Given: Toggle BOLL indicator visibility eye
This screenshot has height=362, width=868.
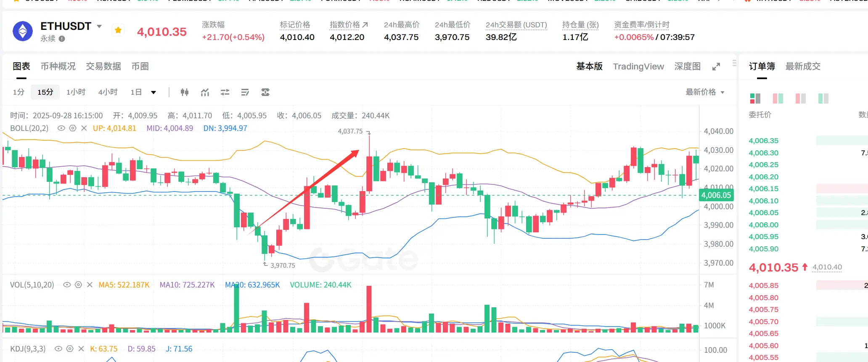Looking at the screenshot, I should pos(61,128).
